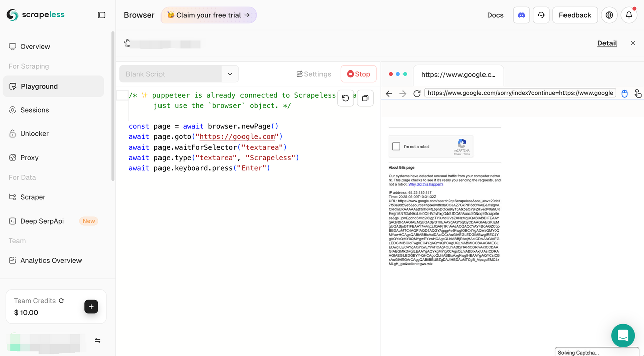Go back in the embedded browser

(389, 93)
